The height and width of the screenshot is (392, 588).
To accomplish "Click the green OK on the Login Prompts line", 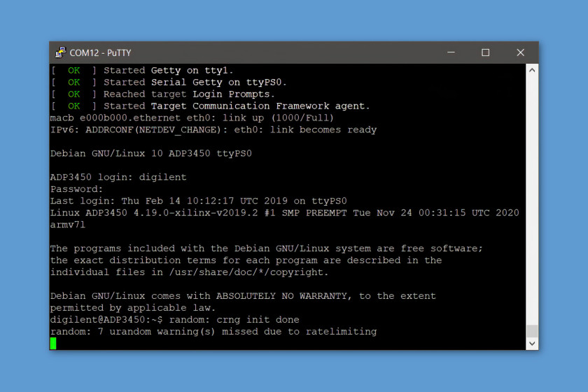I will pyautogui.click(x=74, y=94).
